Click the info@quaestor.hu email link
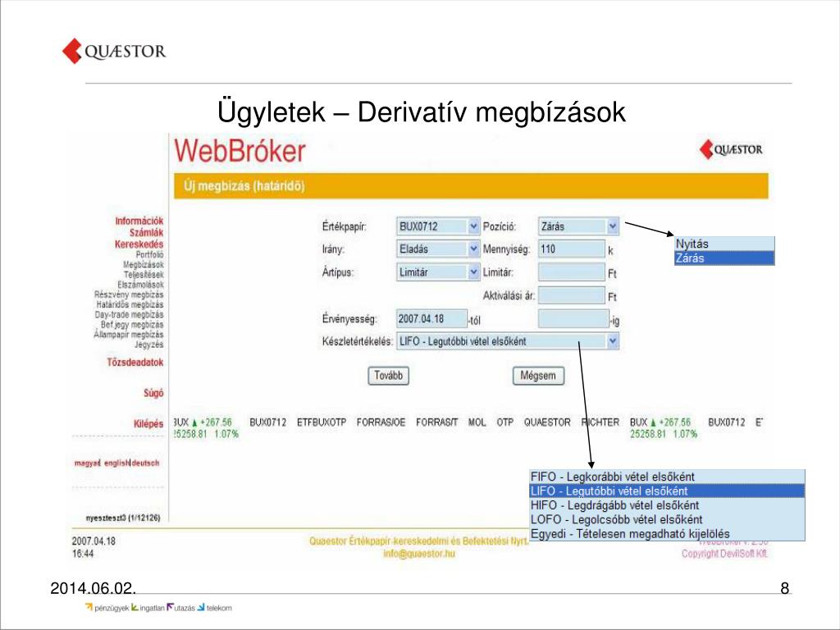Image resolution: width=840 pixels, height=630 pixels. coord(419,554)
